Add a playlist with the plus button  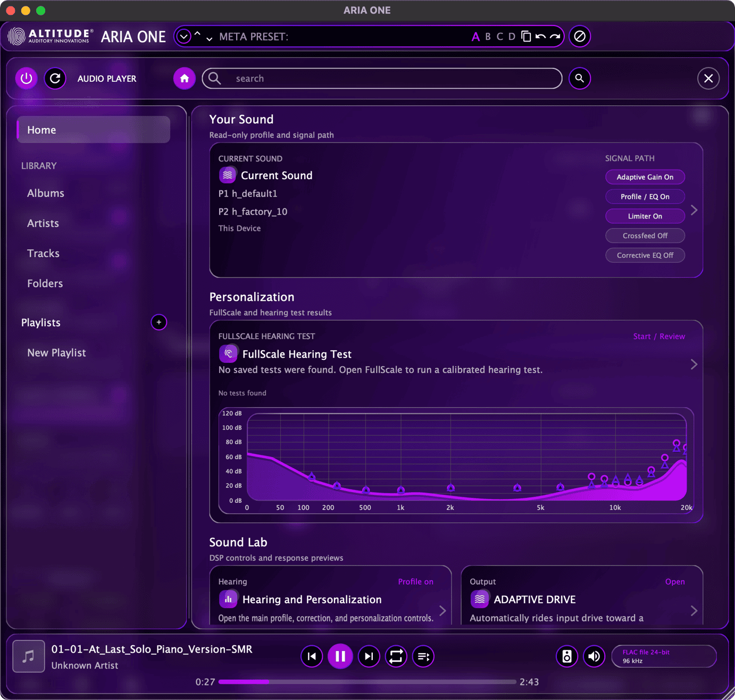(158, 322)
